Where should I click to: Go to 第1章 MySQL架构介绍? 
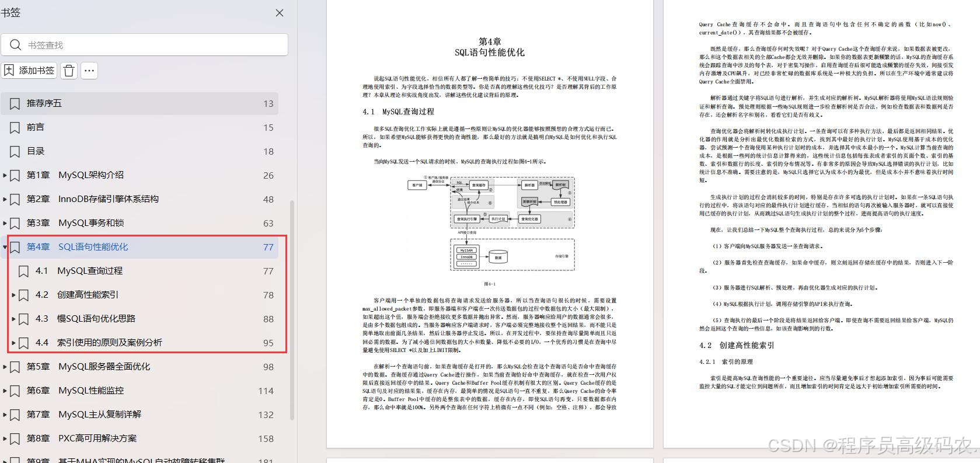[75, 175]
